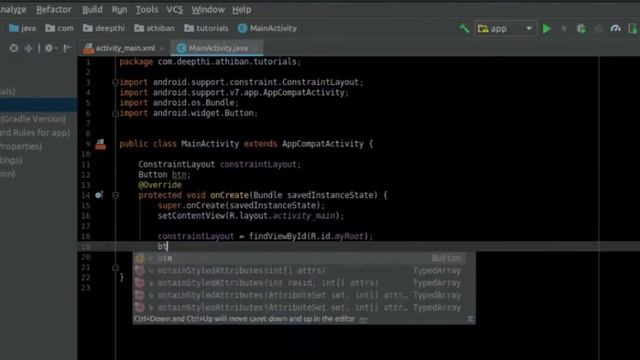640x360 pixels.
Task: Close the MainActivity.java tab
Action: coord(256,49)
